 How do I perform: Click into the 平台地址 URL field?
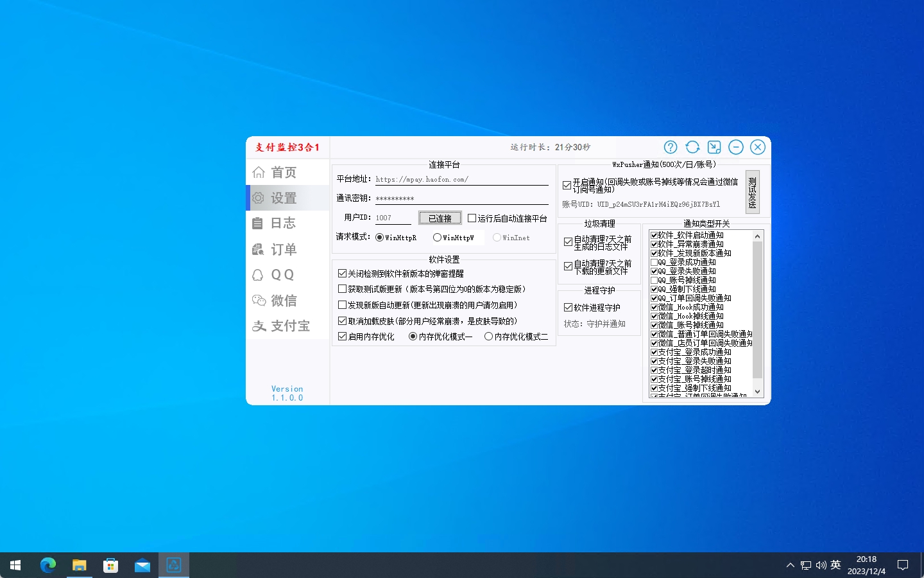(461, 180)
